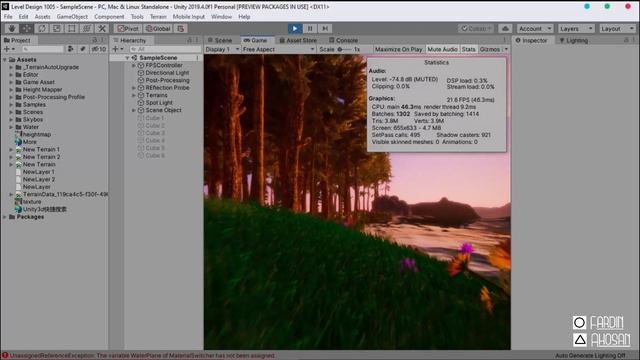Open the Layers dropdown
640x360 pixels.
tap(576, 29)
